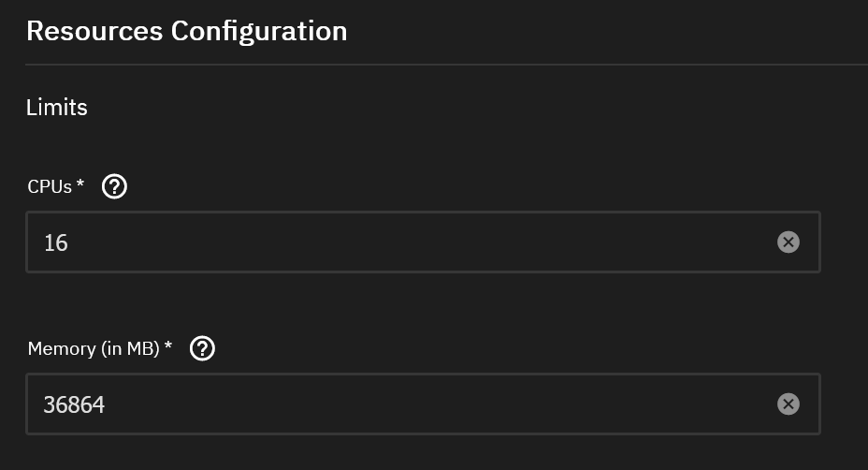This screenshot has height=470, width=868.
Task: Click the 36864 value in the Memory field
Action: pos(74,405)
